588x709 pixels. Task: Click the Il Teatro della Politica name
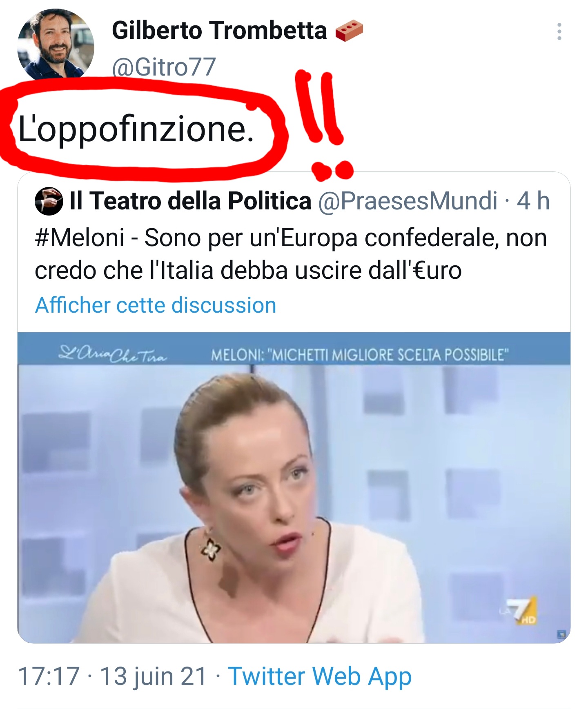click(190, 201)
